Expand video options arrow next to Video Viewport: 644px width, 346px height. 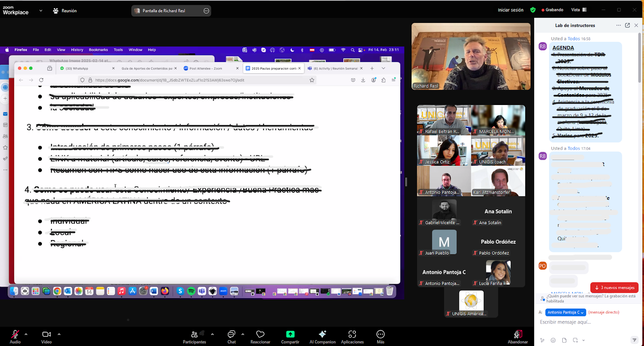tap(59, 334)
